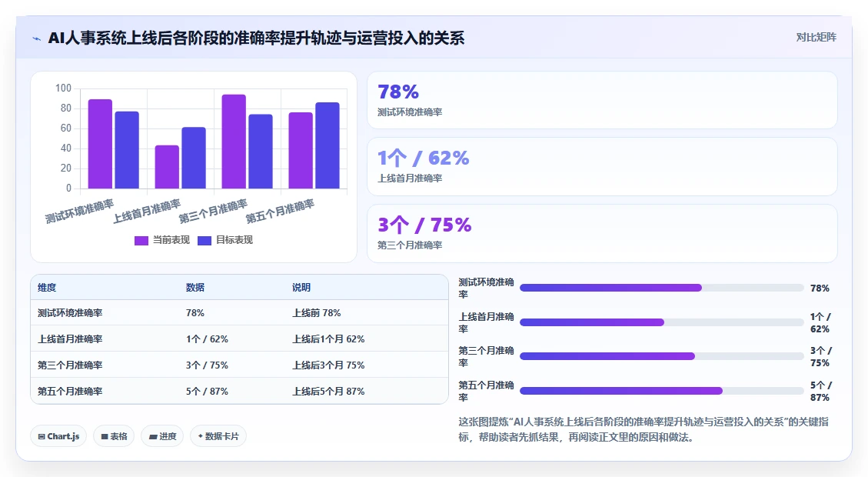Select the Chart.js tag chip
This screenshot has height=477, width=868.
click(x=58, y=436)
